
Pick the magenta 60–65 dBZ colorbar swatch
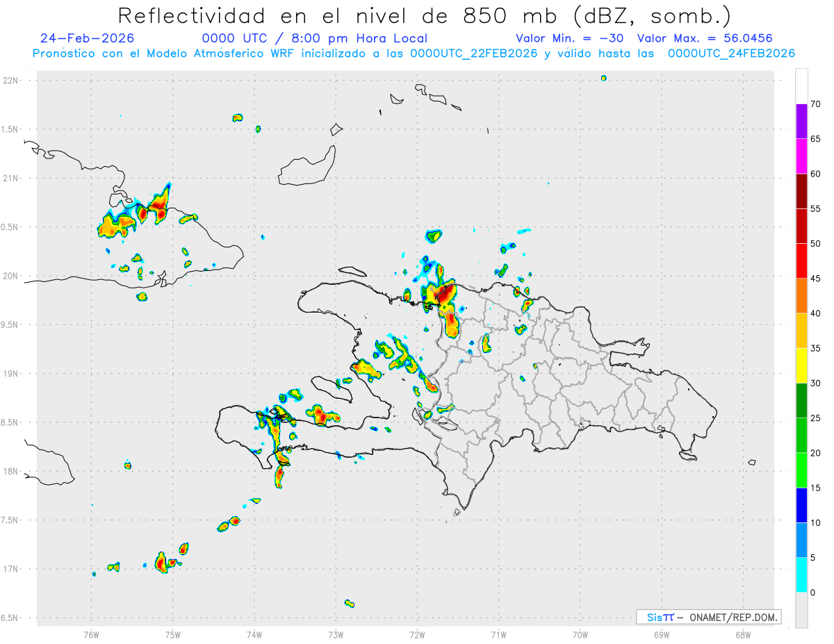tap(801, 156)
